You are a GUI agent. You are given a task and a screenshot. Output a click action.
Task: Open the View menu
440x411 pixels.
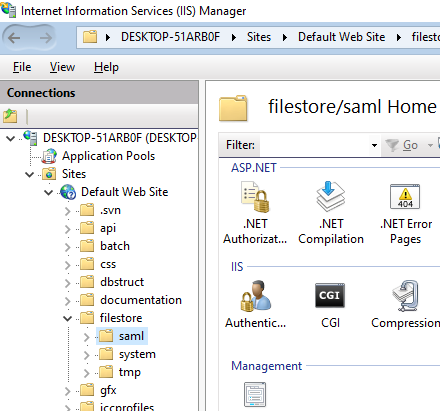[x=62, y=67]
